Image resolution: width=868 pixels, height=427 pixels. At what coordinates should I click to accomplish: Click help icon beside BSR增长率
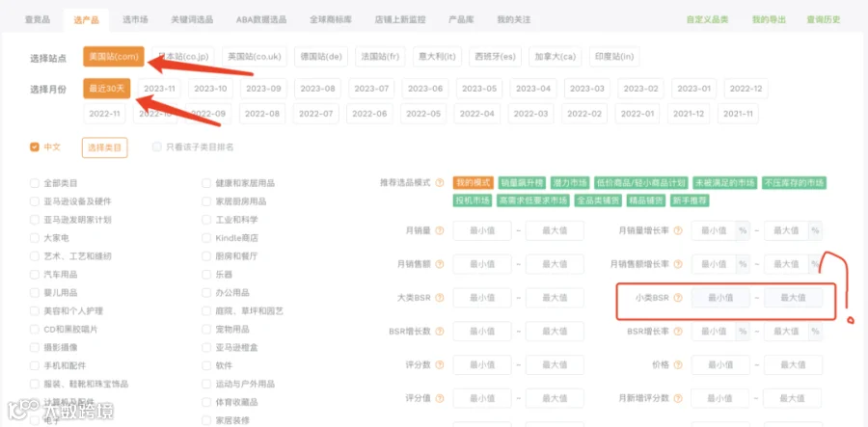pos(678,332)
